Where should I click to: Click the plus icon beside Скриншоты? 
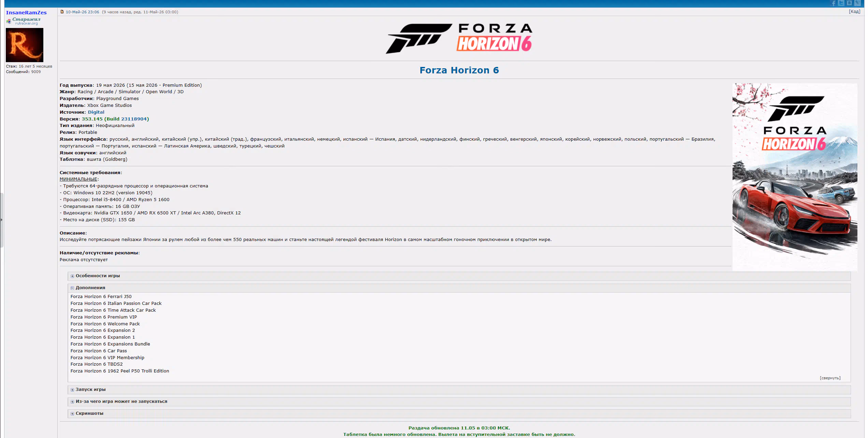click(x=72, y=413)
